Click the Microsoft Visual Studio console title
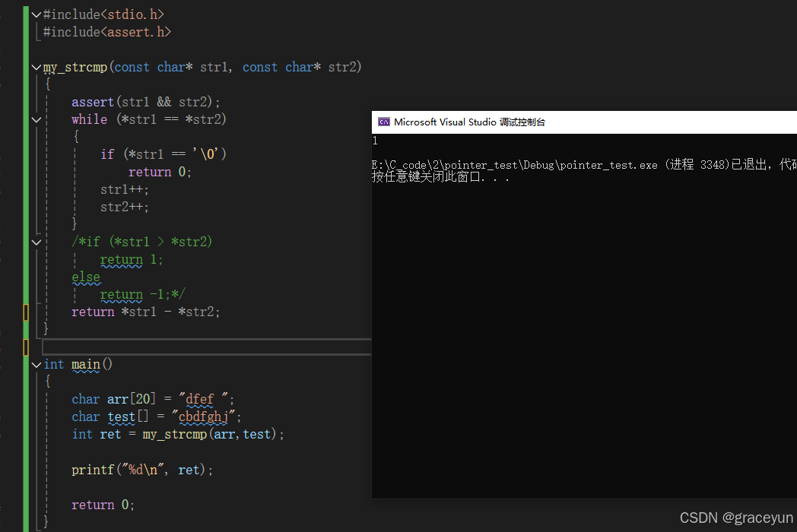The image size is (797, 532). 469,122
